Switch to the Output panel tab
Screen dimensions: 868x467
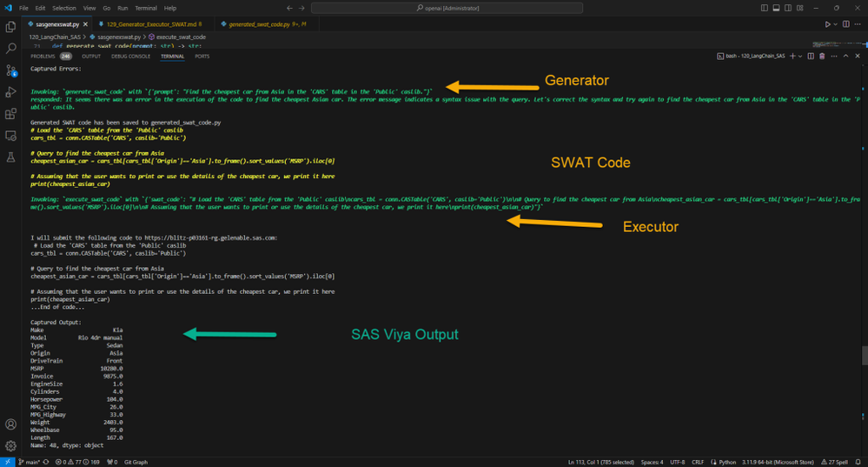click(91, 56)
